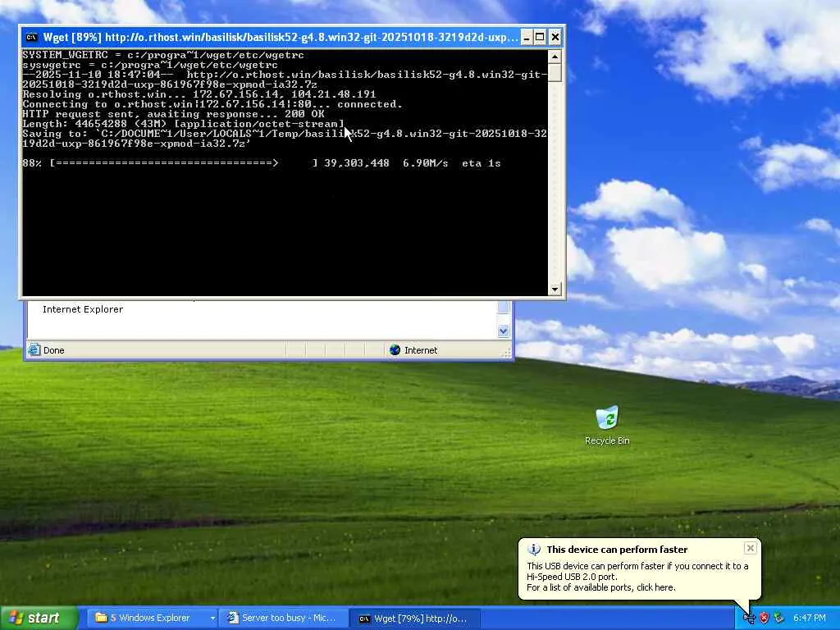840x630 pixels.
Task: Click the Resolving o.rthost.win line
Action: [x=199, y=94]
